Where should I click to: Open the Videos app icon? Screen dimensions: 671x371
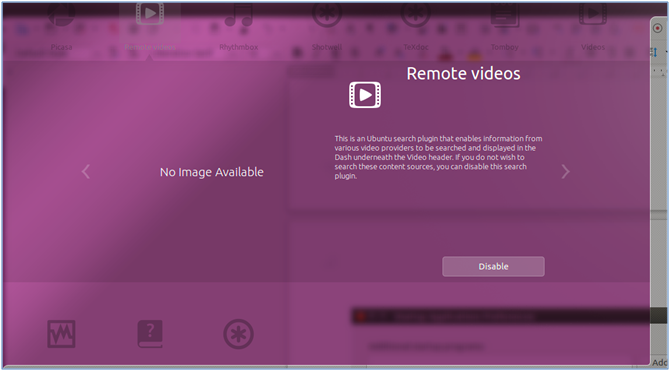coord(593,15)
